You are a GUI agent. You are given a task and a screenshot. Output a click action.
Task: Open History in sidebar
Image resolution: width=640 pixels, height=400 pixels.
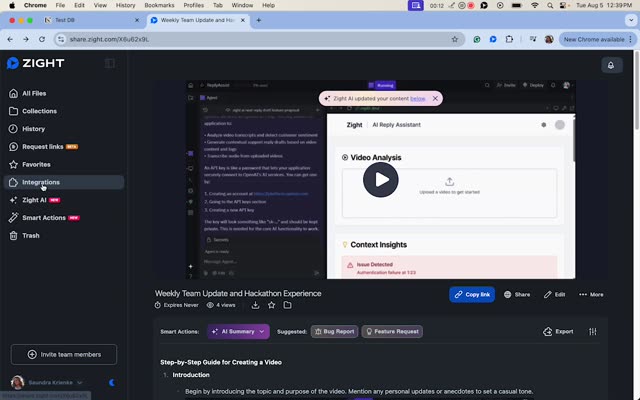point(27,129)
